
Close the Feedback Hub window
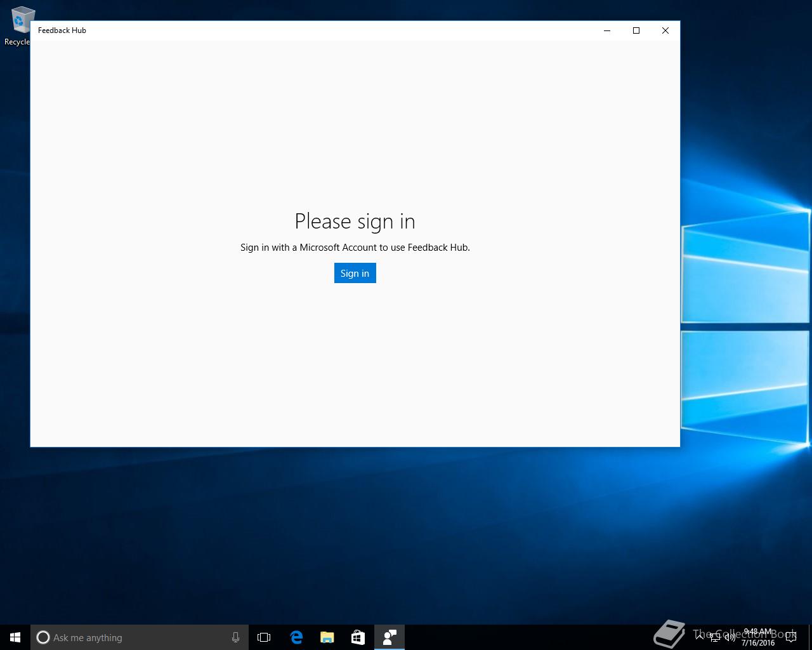(665, 30)
